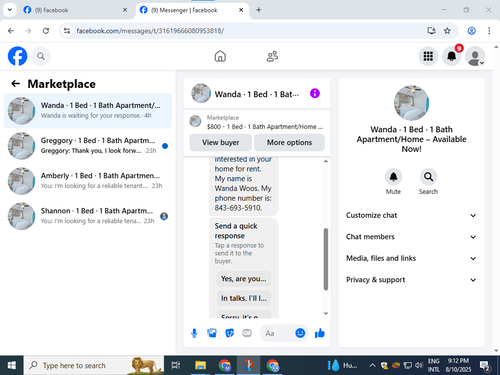Bookmark this page with star icon
Image resolution: width=500 pixels, height=375 pixels.
pyautogui.click(x=447, y=31)
